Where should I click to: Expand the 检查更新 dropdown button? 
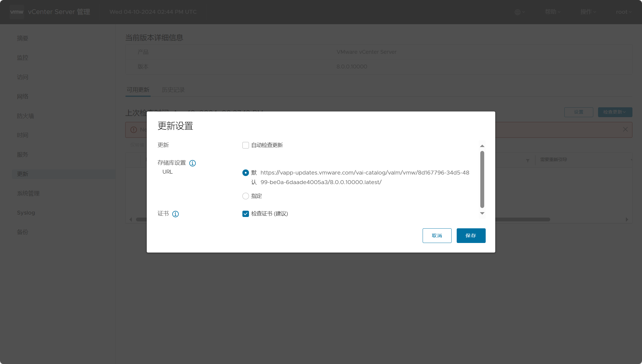pos(615,112)
